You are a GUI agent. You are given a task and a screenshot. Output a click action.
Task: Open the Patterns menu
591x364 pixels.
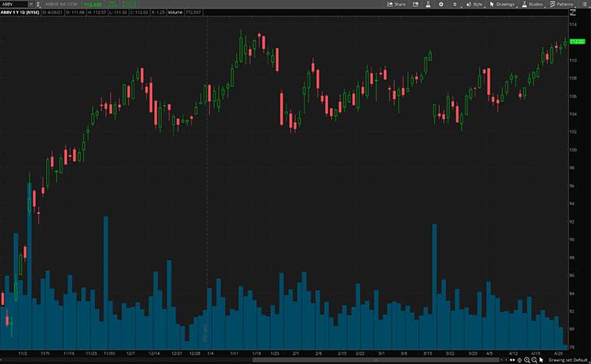coord(562,4)
